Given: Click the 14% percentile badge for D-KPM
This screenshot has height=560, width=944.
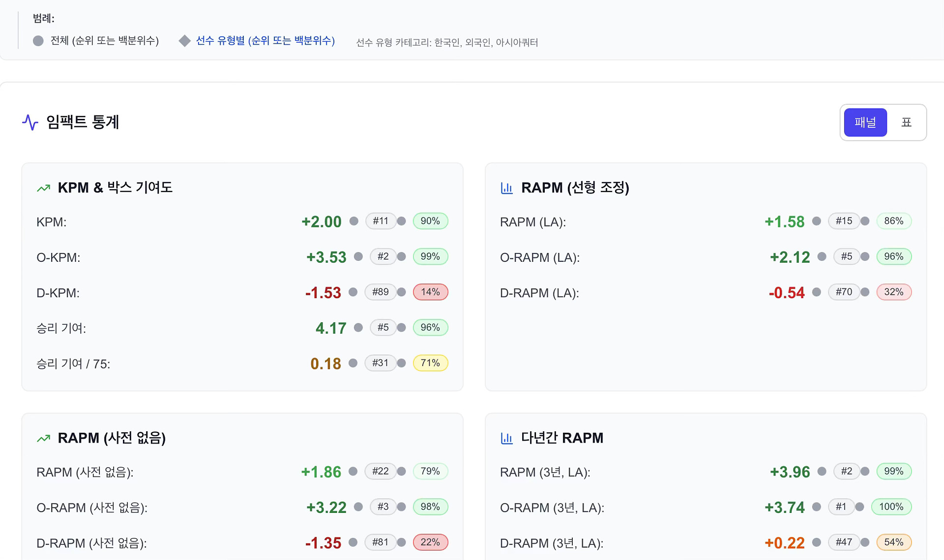Looking at the screenshot, I should [430, 292].
